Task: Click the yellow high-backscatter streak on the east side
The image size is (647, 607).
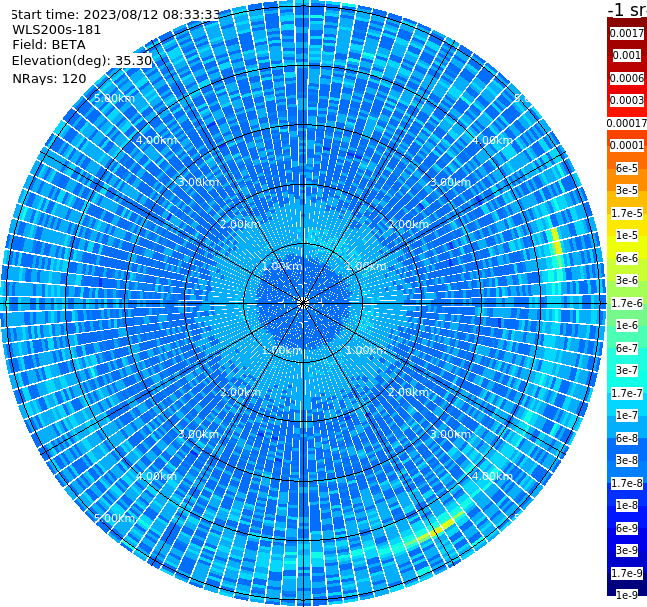Action: coord(557,241)
